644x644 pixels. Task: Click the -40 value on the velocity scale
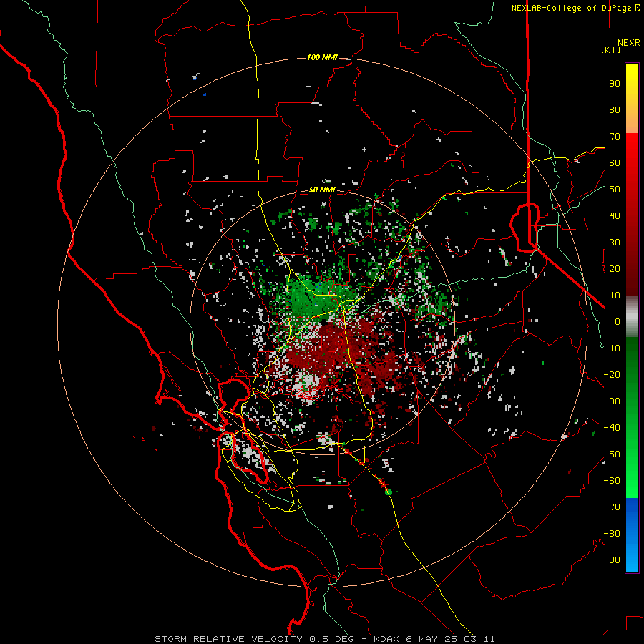[x=612, y=428]
